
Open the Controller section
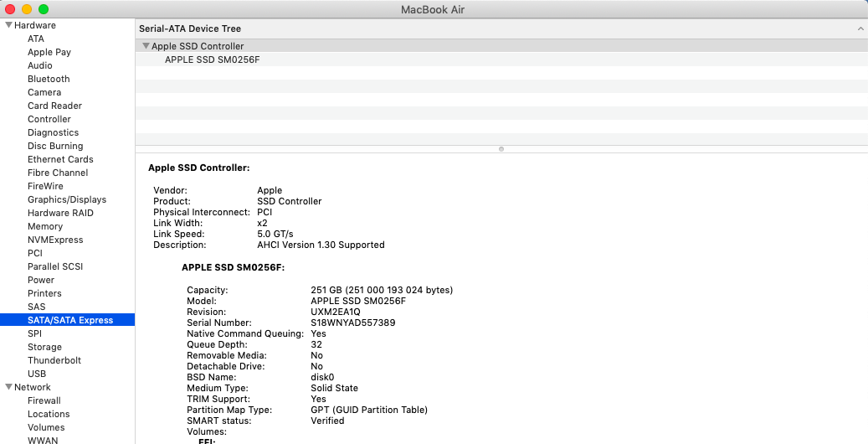click(x=49, y=119)
